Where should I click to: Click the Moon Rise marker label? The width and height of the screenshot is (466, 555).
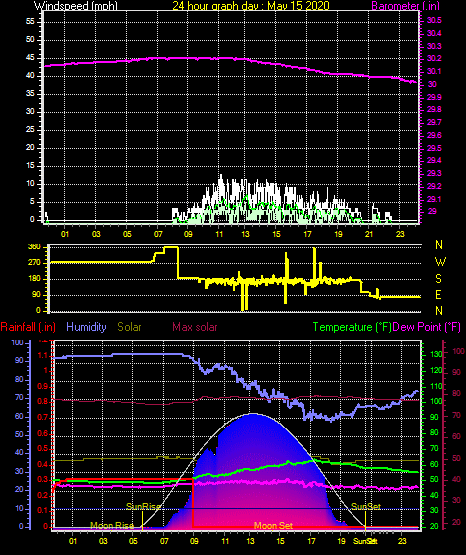pos(112,526)
